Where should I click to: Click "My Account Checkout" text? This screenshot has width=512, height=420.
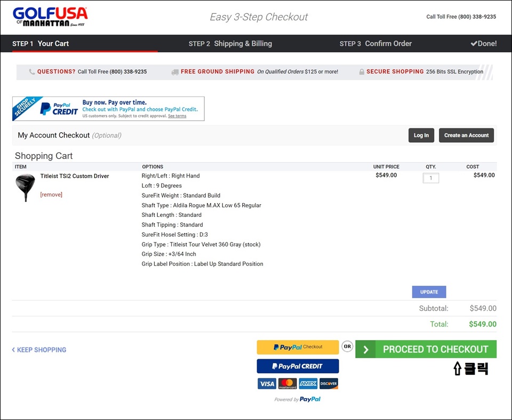pyautogui.click(x=53, y=135)
